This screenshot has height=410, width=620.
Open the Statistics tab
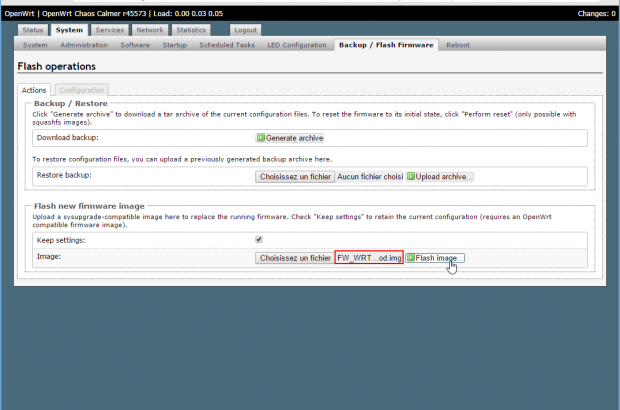click(191, 31)
